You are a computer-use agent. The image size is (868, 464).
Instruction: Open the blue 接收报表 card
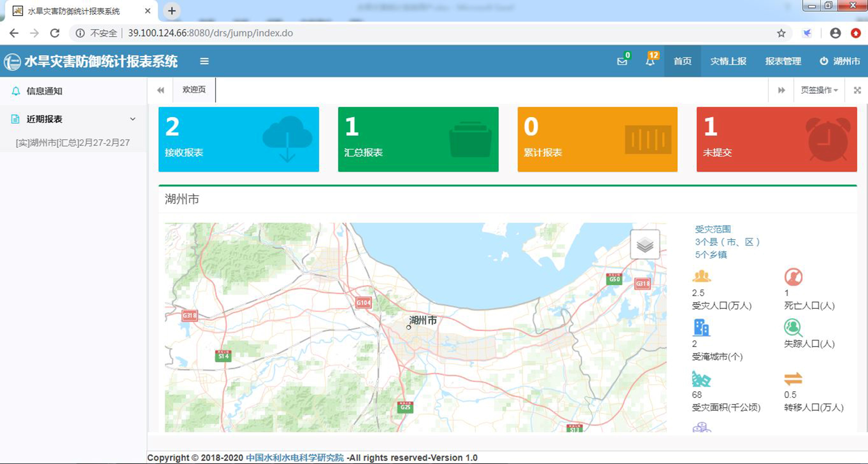239,139
